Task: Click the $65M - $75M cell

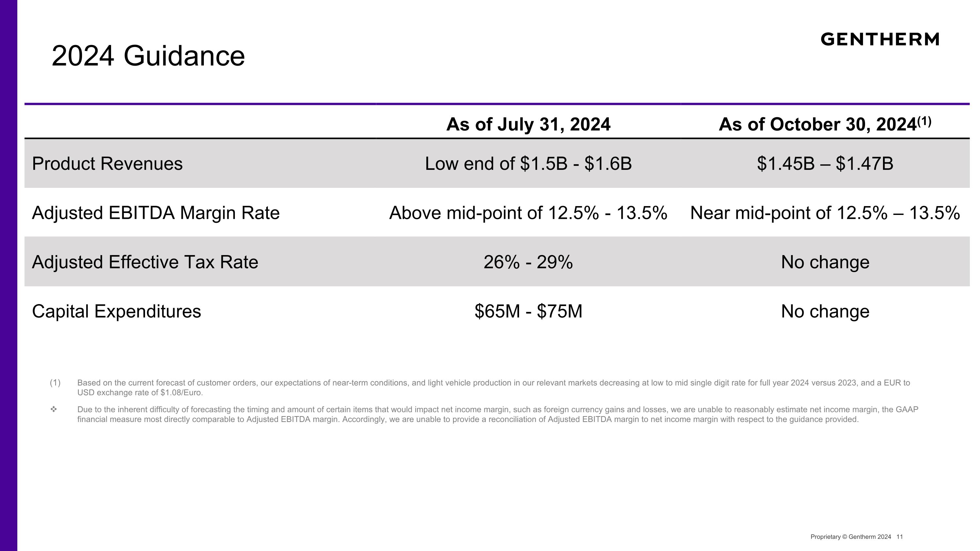Action: click(529, 311)
